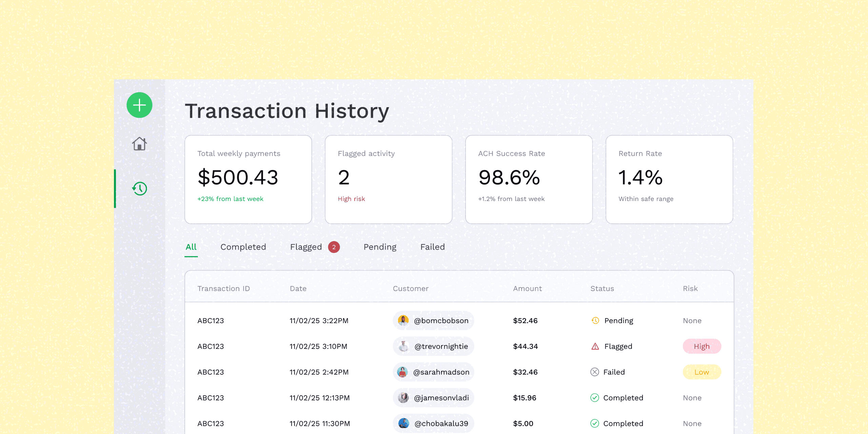Click the Flagged activity summary card

[389, 179]
